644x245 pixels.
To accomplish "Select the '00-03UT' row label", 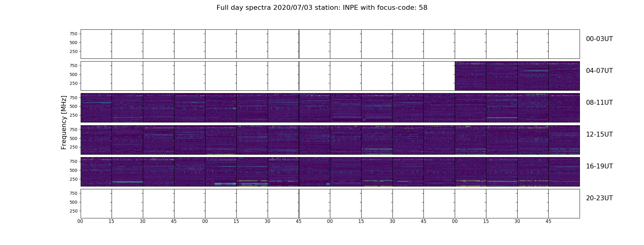I will coord(599,39).
